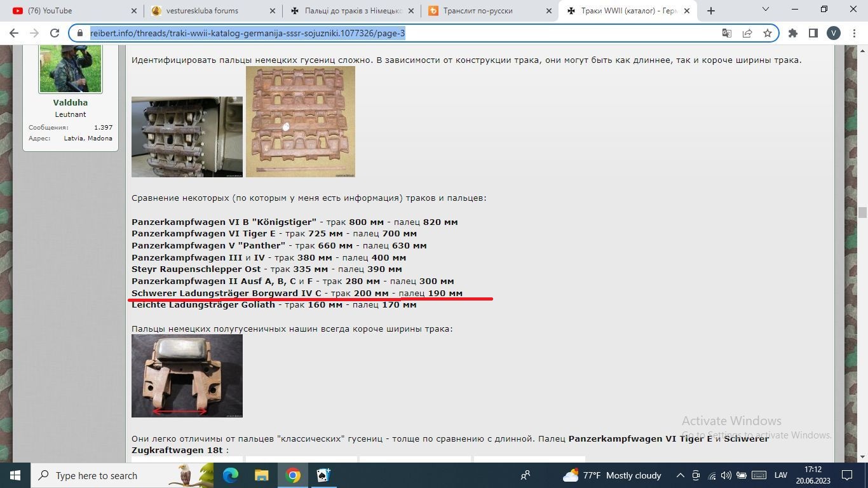Open the People icon on taskbar

pyautogui.click(x=526, y=475)
